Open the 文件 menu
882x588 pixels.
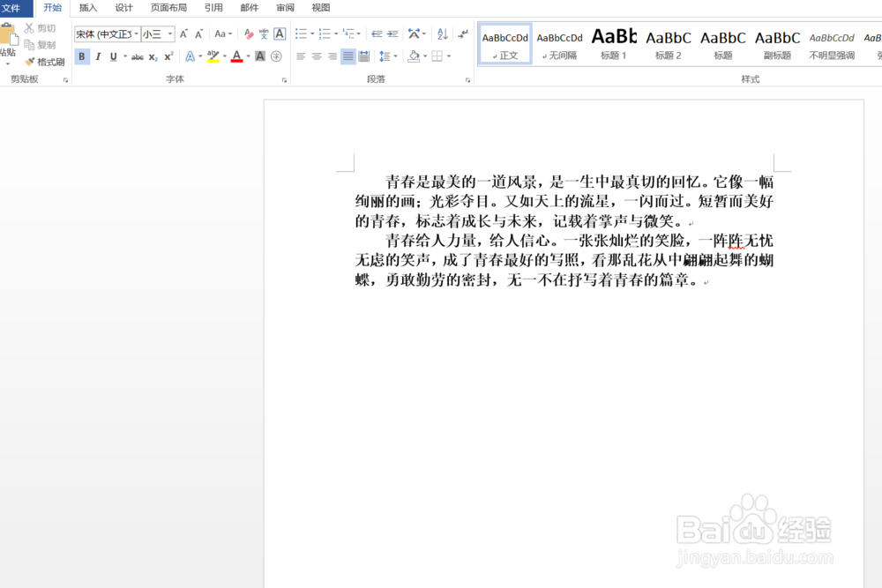[x=13, y=8]
